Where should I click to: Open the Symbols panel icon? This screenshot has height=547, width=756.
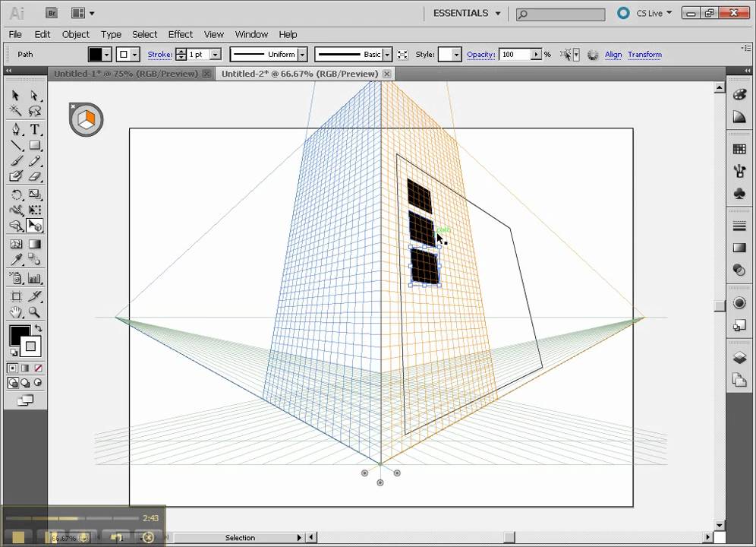(x=740, y=194)
